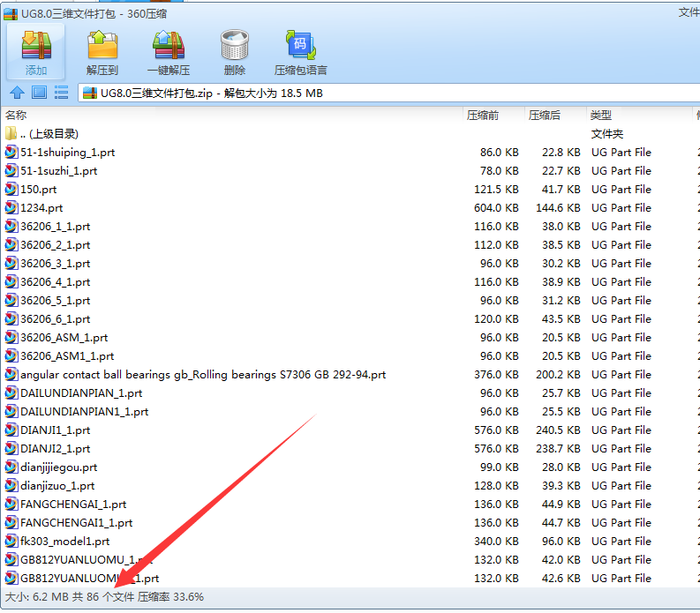This screenshot has height=613, width=700.
Task: Select file 36206_6_1.prt
Action: [55, 318]
